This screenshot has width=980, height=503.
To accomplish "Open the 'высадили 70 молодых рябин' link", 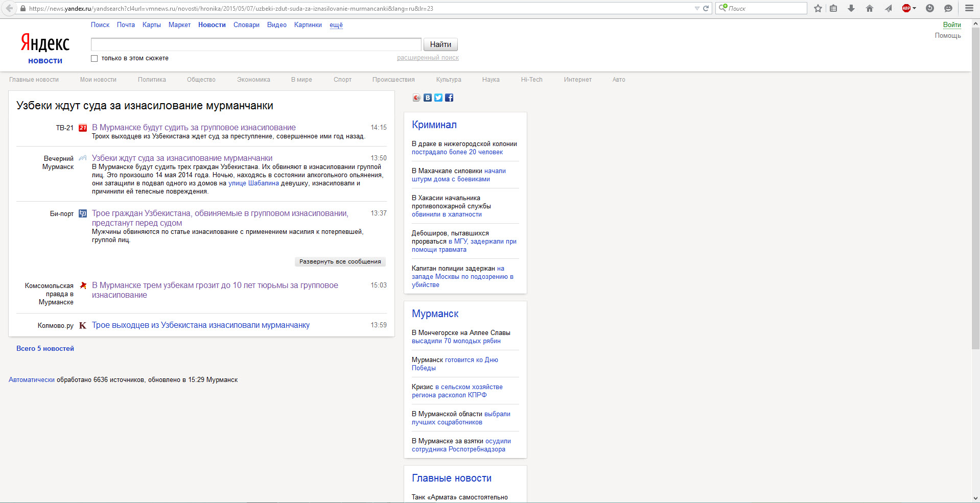I will (456, 341).
